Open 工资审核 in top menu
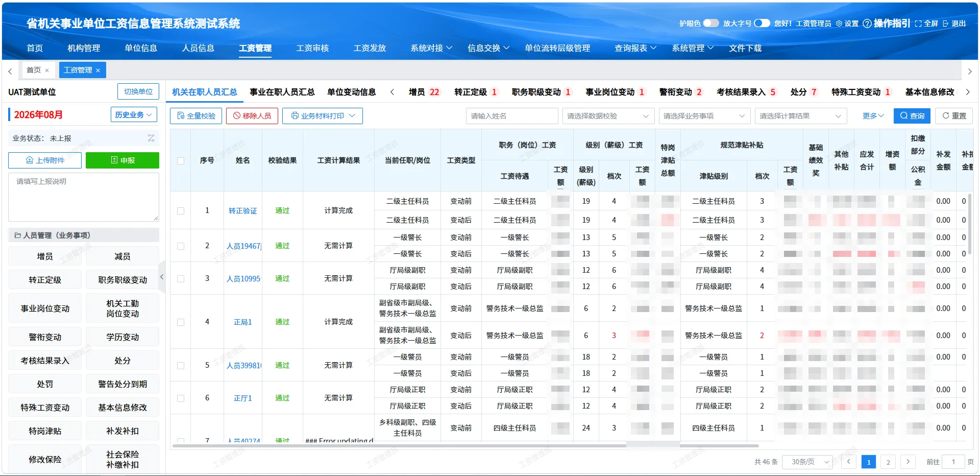This screenshot has width=980, height=476. (312, 48)
